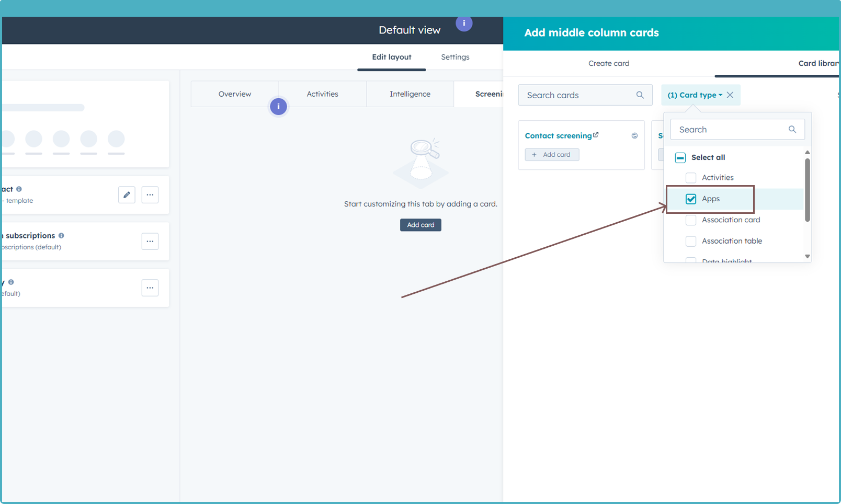
Task: Open external link icon beside Contact screening
Action: pos(596,135)
